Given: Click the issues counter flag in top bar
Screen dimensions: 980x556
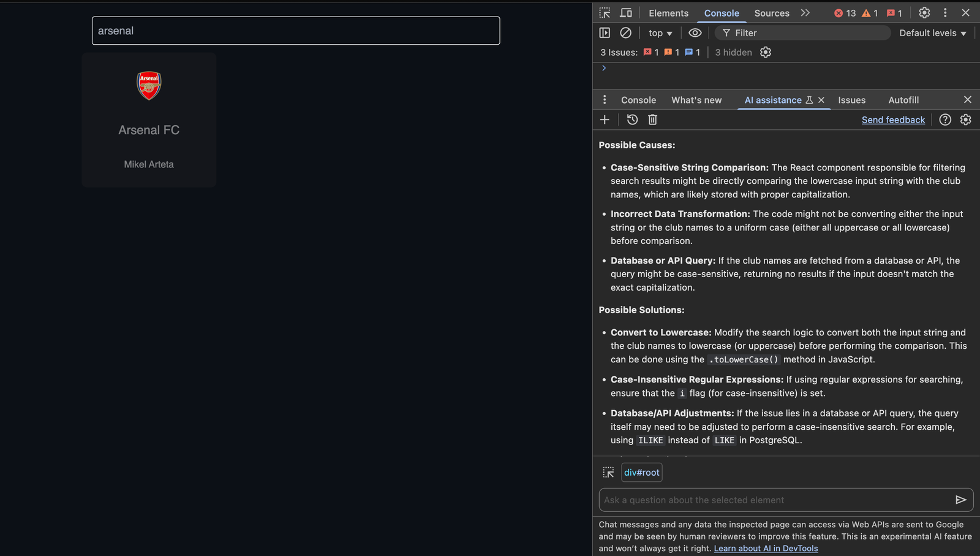Looking at the screenshot, I should tap(895, 13).
